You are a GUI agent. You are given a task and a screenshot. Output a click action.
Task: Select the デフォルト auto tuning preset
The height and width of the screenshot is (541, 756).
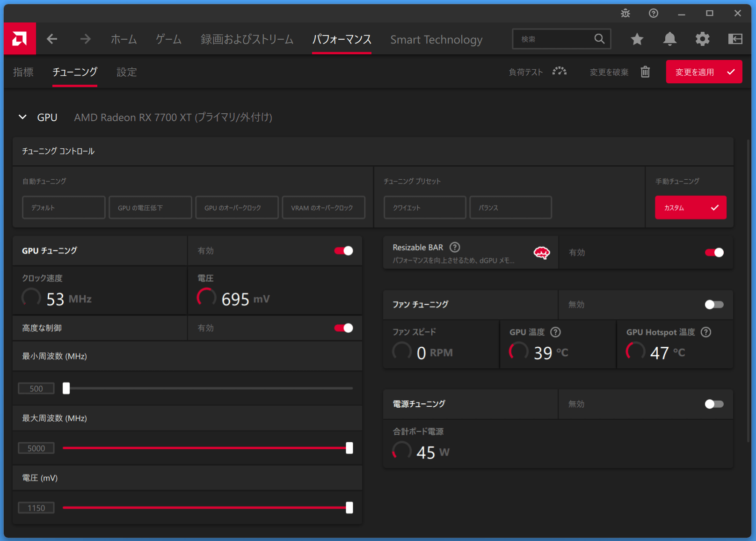(64, 207)
